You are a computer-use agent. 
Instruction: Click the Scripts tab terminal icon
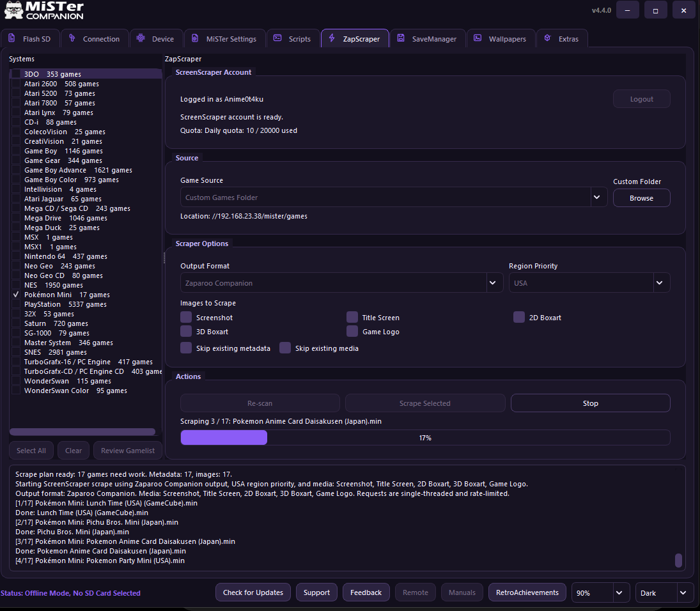pos(277,38)
